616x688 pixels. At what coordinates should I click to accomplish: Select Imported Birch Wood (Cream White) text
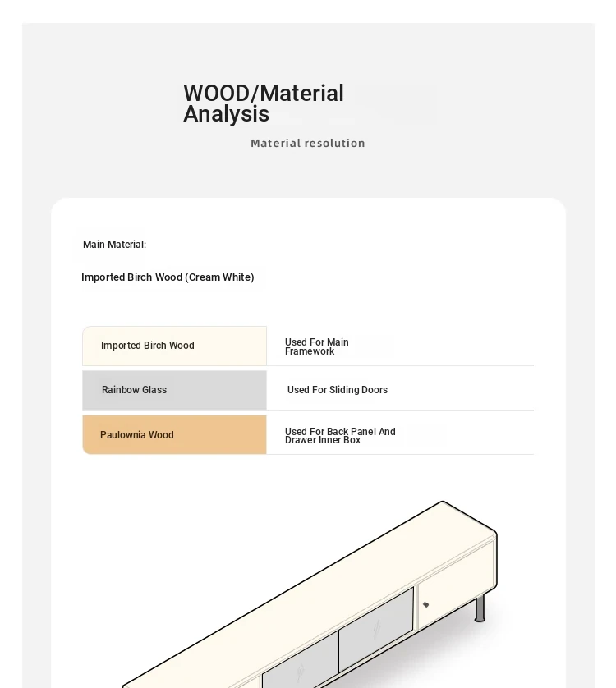pos(168,277)
